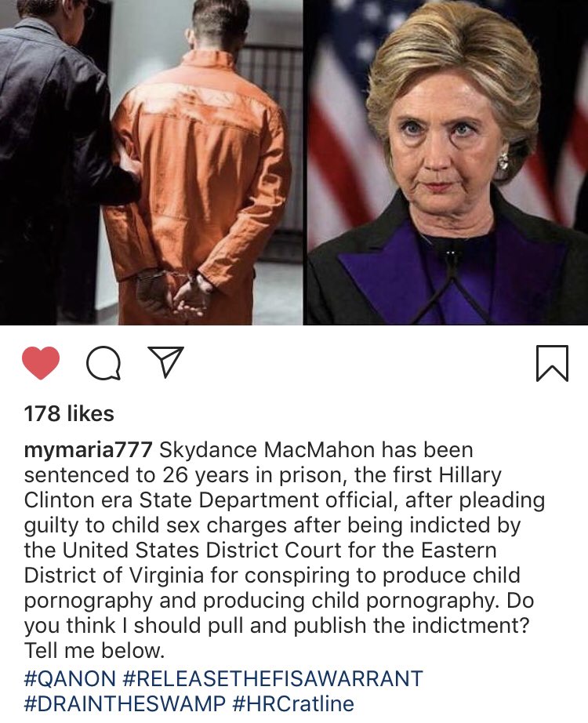Save post with the bookmark icon
This screenshot has height=723, width=588.
(552, 363)
